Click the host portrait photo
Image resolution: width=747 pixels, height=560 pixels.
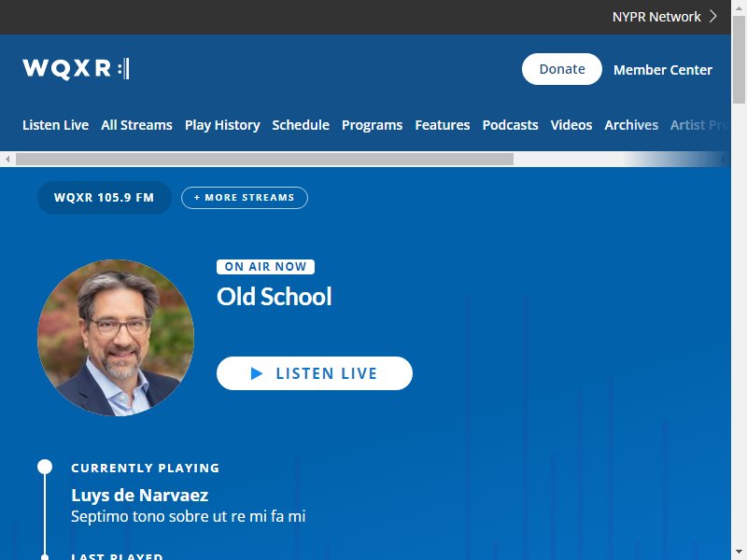coord(116,338)
